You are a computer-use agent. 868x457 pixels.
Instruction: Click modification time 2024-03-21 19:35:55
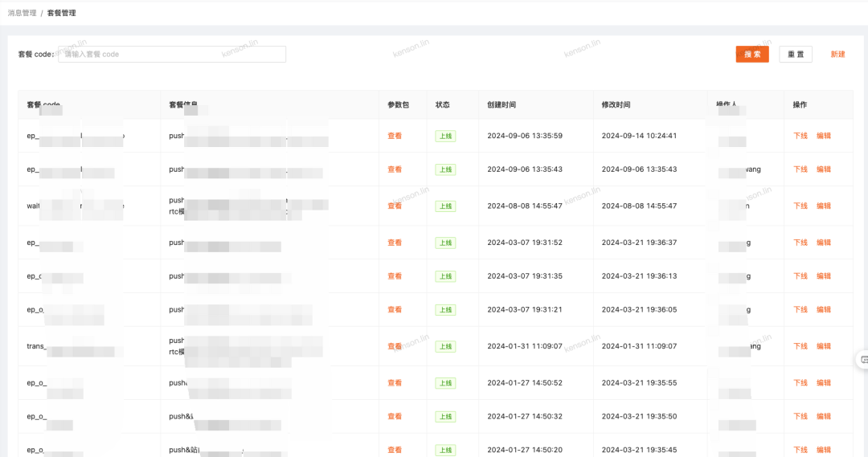pos(640,383)
